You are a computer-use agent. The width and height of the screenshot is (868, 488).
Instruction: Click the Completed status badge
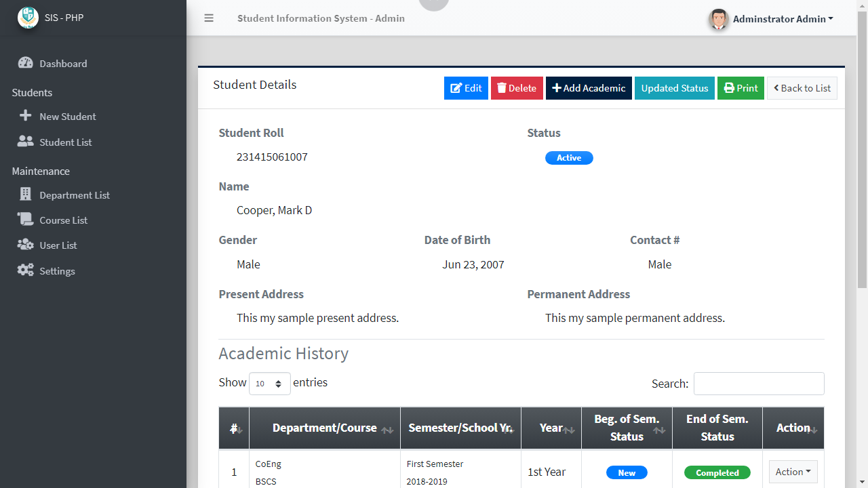pos(717,472)
